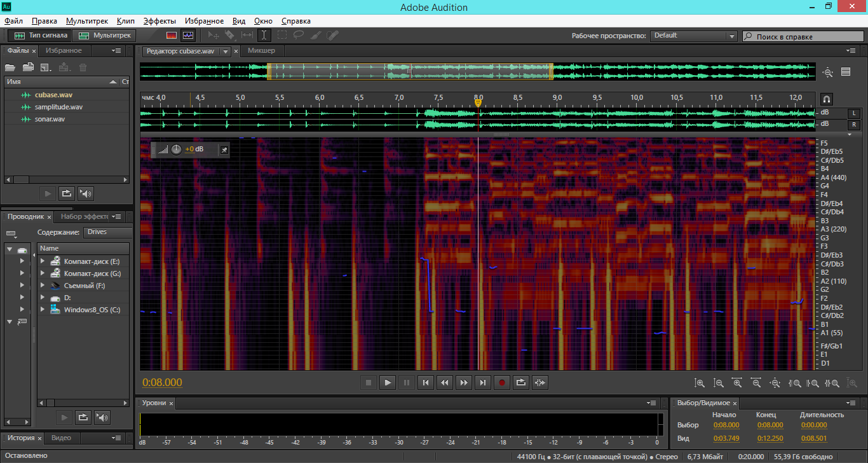Click selection start value 0:08.000
Screen dimensions: 868x463
(x=726, y=425)
